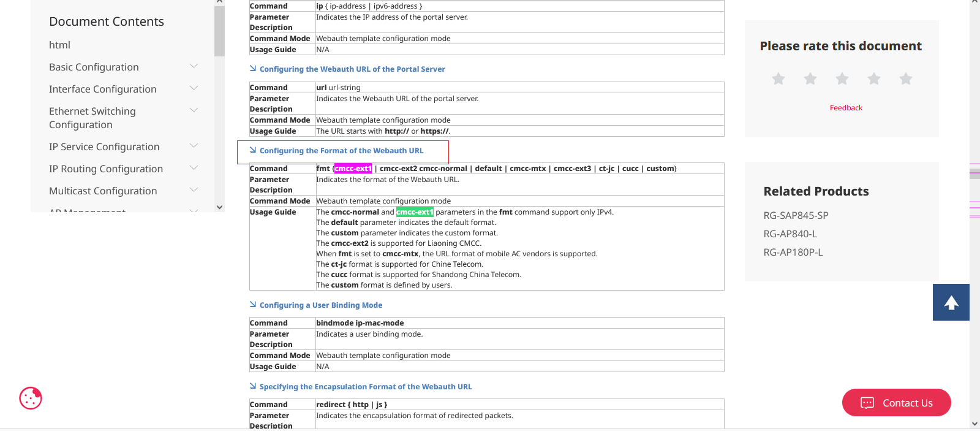Screen dimensions: 980x431
Task: Click 'The URL starts with http://' usage text
Action: click(x=383, y=131)
